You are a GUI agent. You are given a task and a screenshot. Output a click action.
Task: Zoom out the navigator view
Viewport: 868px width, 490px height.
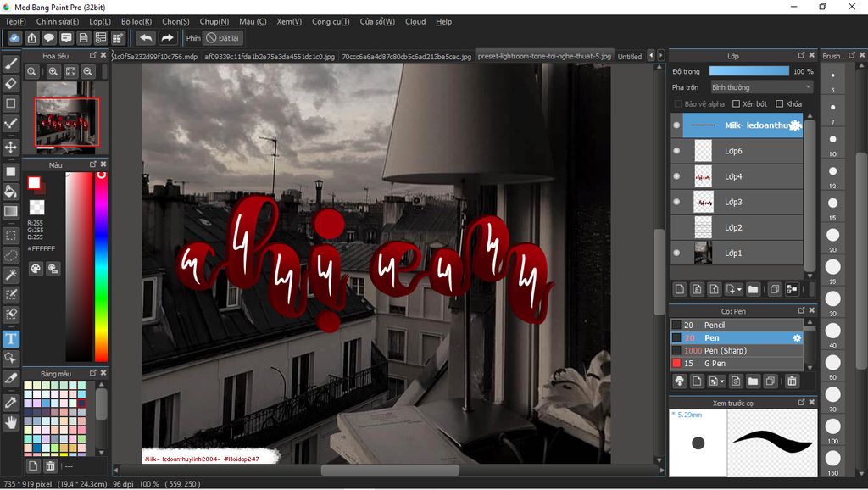[87, 71]
